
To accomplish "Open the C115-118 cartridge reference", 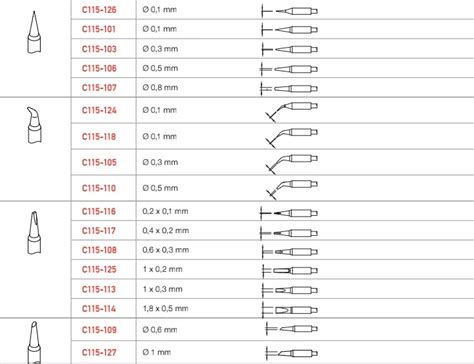I will (99, 137).
